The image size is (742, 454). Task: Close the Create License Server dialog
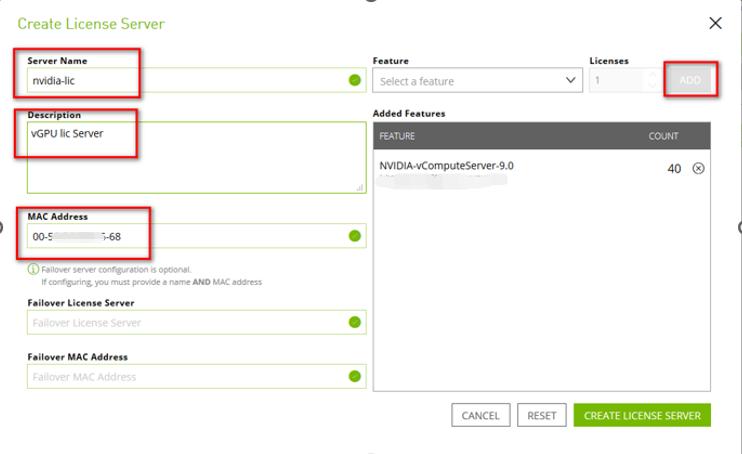(715, 23)
